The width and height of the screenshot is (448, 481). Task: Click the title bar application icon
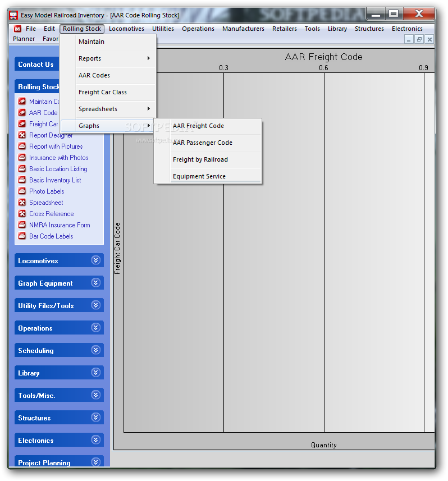(13, 15)
